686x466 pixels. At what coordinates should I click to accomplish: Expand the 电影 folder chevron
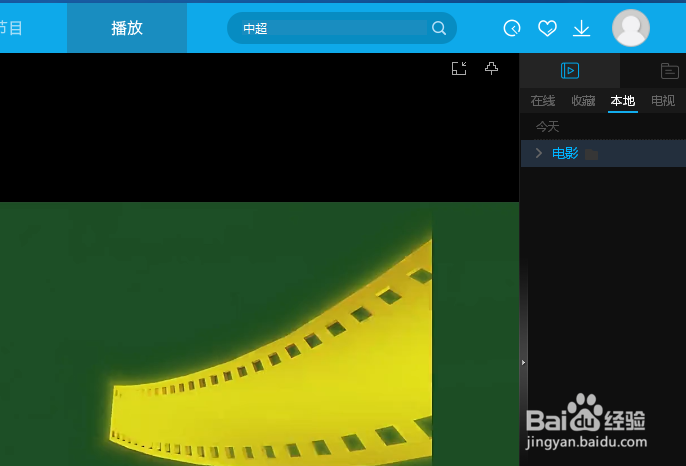pos(539,153)
